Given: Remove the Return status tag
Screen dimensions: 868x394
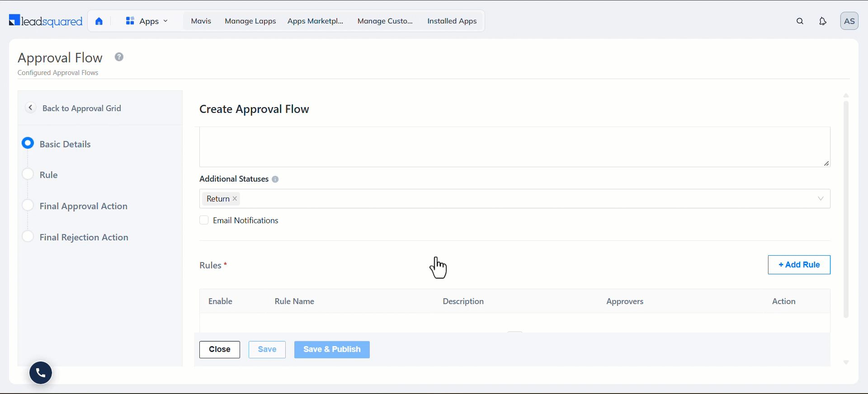Looking at the screenshot, I should click(x=235, y=199).
